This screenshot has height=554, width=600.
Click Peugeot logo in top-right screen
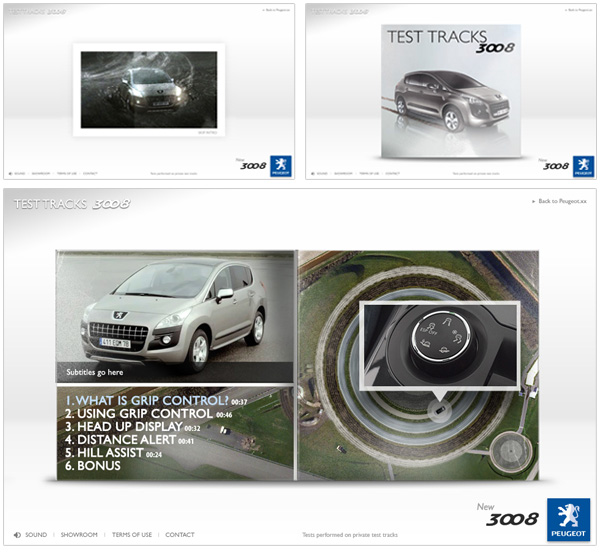(x=584, y=166)
